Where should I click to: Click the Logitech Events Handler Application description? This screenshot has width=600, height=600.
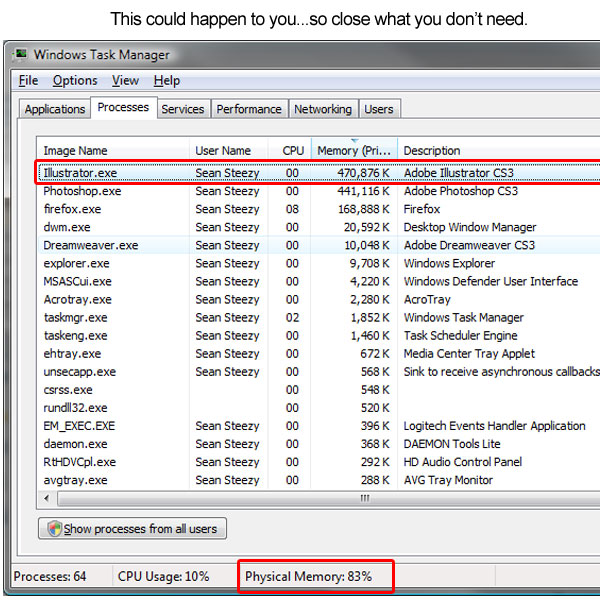pos(494,426)
